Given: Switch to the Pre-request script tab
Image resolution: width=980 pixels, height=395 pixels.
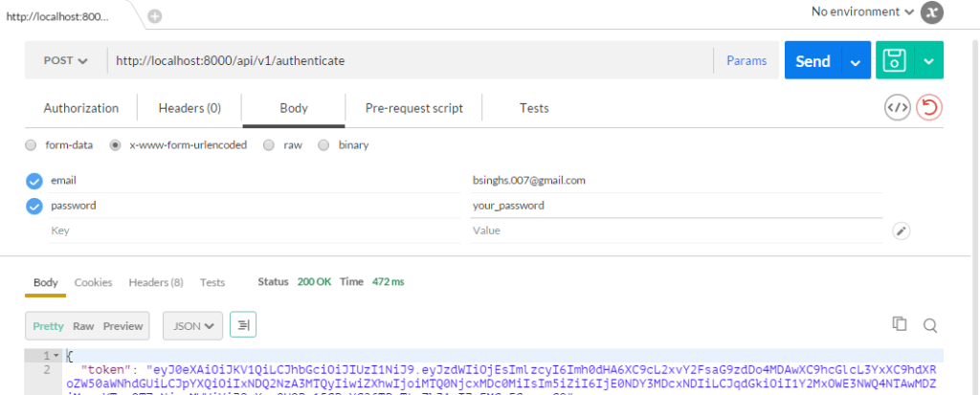Looking at the screenshot, I should [413, 108].
